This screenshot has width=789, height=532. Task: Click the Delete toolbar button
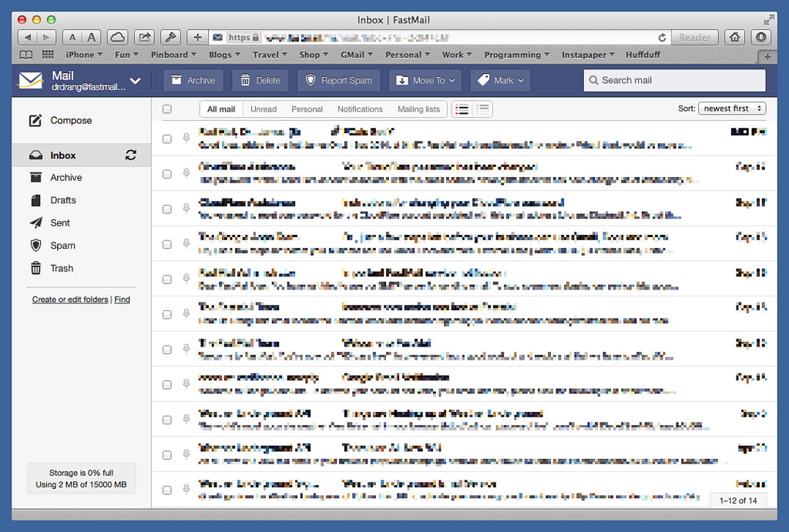[x=260, y=80]
